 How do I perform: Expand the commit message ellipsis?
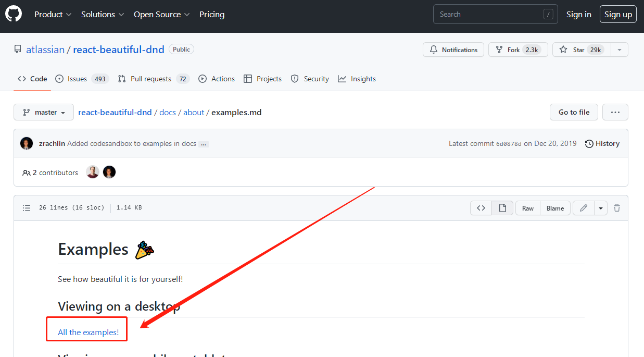coord(204,144)
